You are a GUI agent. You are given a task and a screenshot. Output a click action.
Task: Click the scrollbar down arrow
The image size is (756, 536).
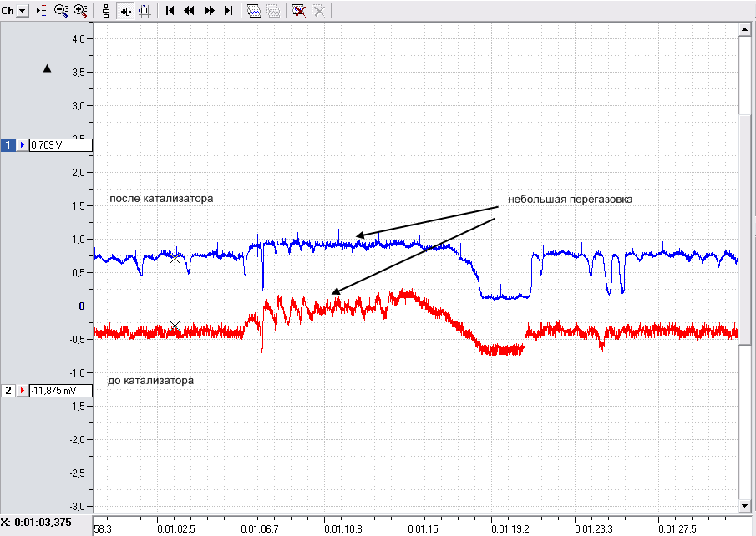point(744,506)
